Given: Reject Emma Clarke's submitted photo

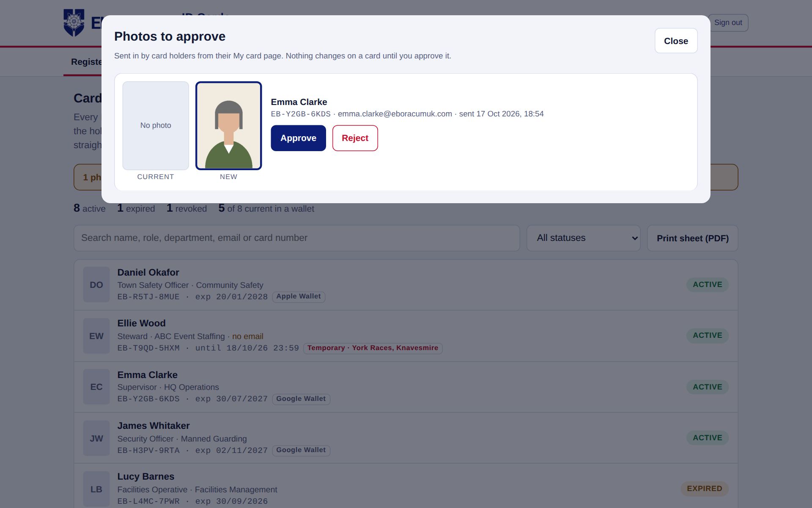Looking at the screenshot, I should click(x=355, y=138).
